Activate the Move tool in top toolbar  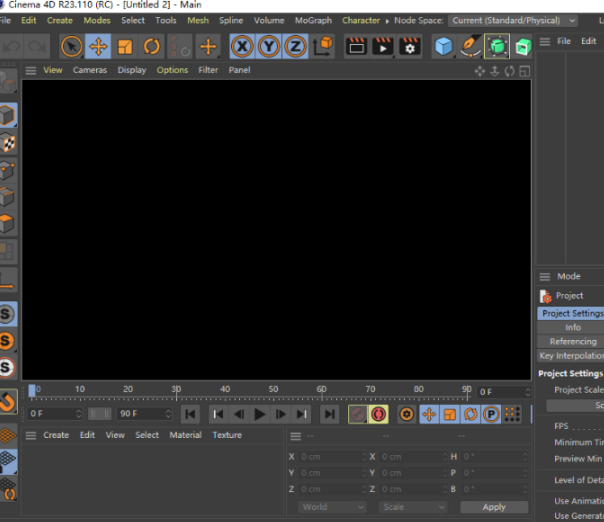[98, 47]
